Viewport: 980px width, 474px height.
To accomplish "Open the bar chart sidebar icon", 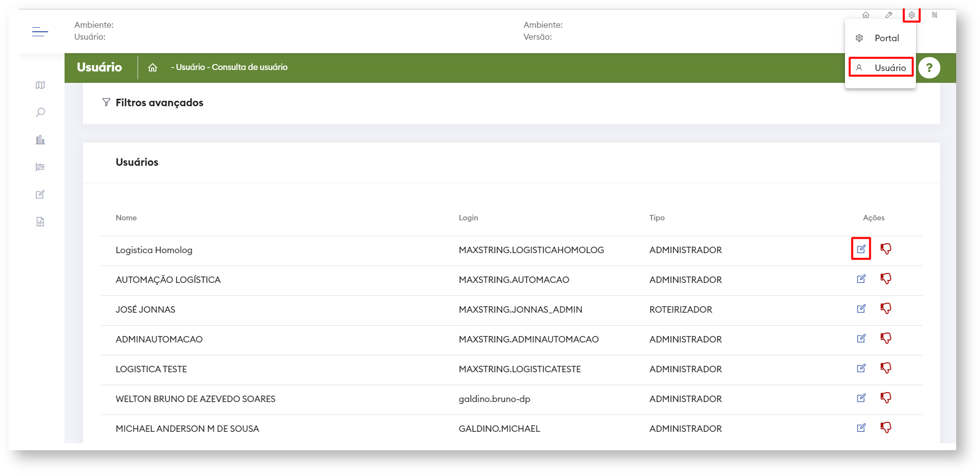I will [40, 140].
